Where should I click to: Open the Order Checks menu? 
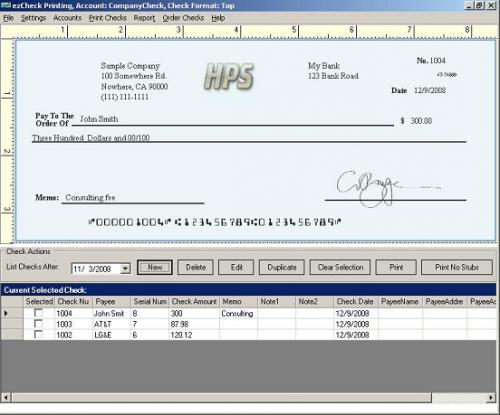coord(183,18)
